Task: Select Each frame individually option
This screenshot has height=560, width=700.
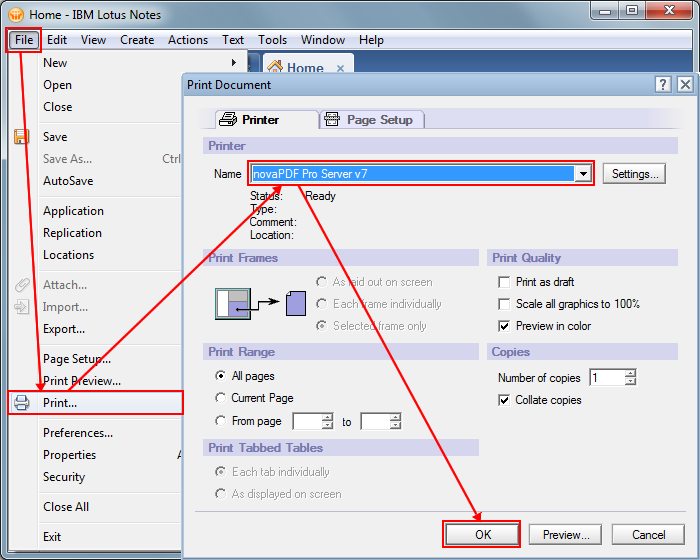Action: pyautogui.click(x=321, y=304)
